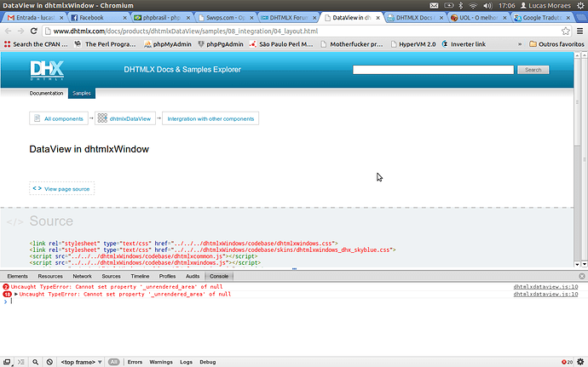Click View page source link

click(62, 188)
